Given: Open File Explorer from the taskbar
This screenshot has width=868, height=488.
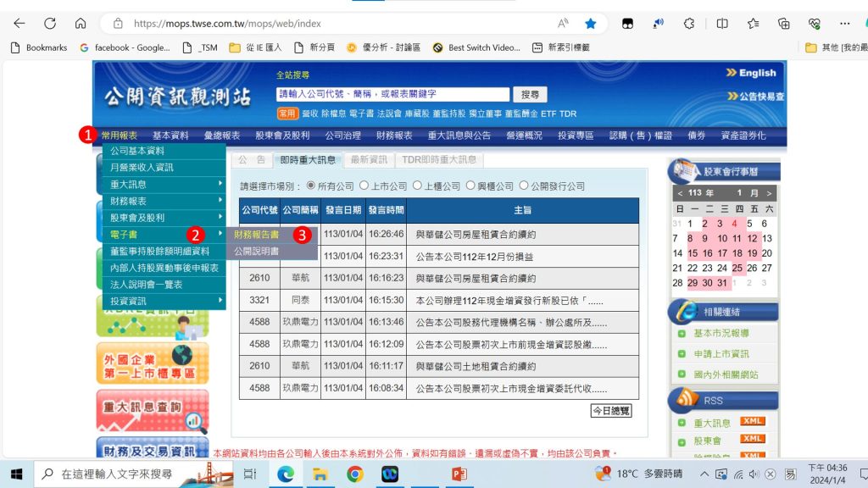Looking at the screenshot, I should pyautogui.click(x=320, y=474).
